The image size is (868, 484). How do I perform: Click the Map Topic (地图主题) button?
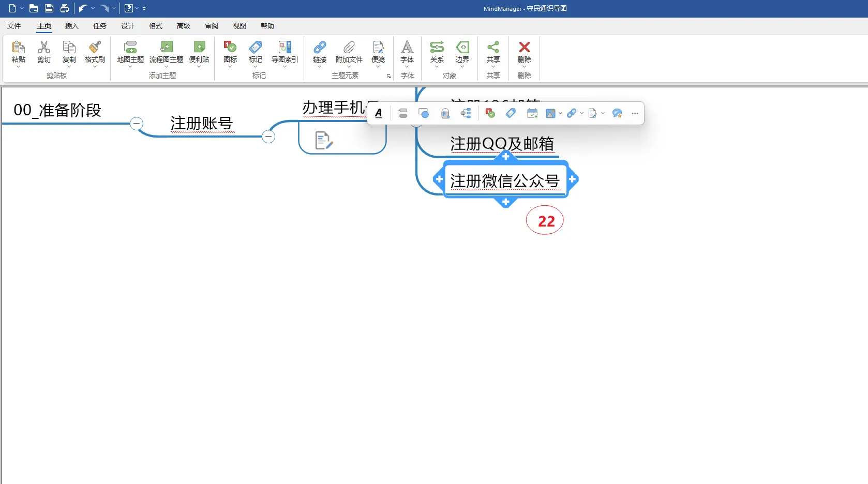coord(130,52)
